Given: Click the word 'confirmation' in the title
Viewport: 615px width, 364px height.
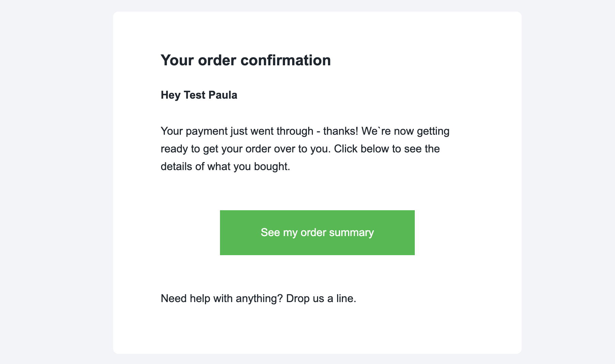Looking at the screenshot, I should pos(286,60).
